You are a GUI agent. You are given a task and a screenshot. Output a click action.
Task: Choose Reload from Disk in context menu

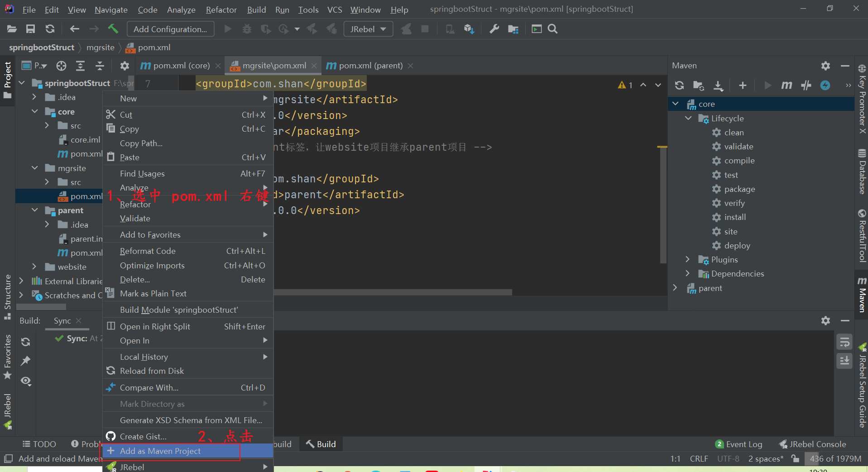point(188,371)
